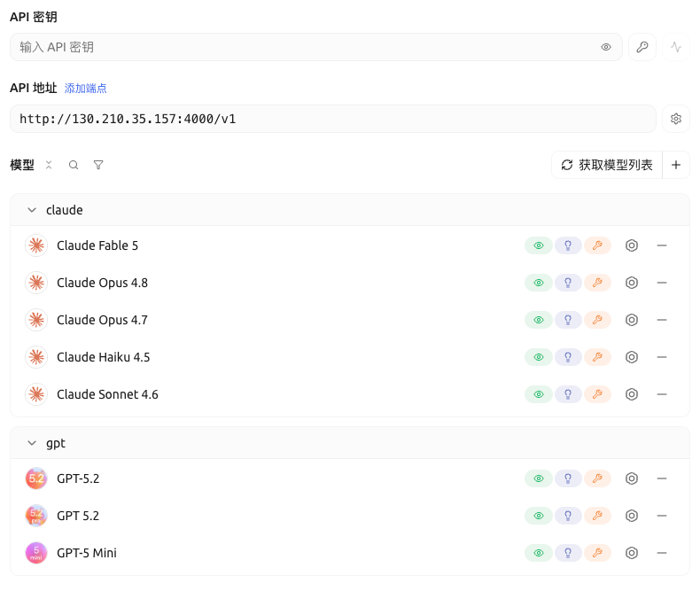The height and width of the screenshot is (591, 700).
Task: Click the gpt group header label
Action: [56, 443]
